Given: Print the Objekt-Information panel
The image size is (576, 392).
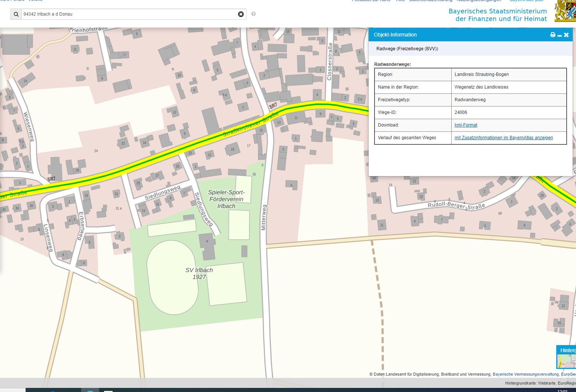Looking at the screenshot, I should click(x=553, y=35).
